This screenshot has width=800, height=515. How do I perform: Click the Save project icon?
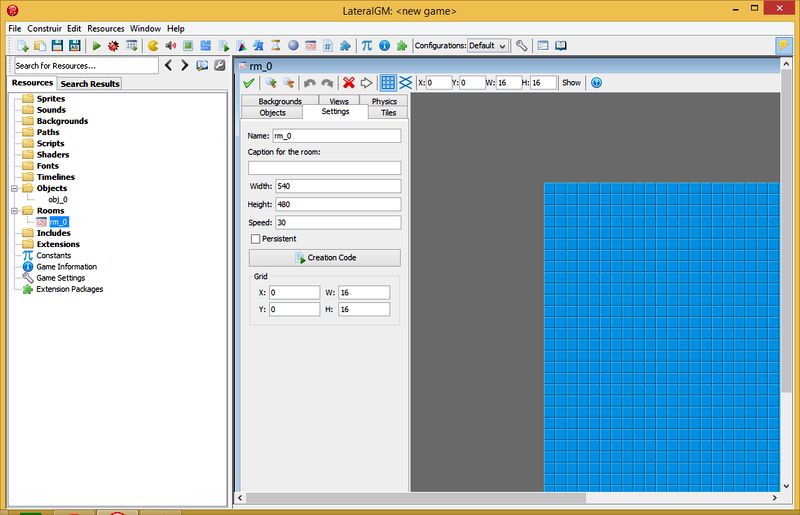(57, 46)
